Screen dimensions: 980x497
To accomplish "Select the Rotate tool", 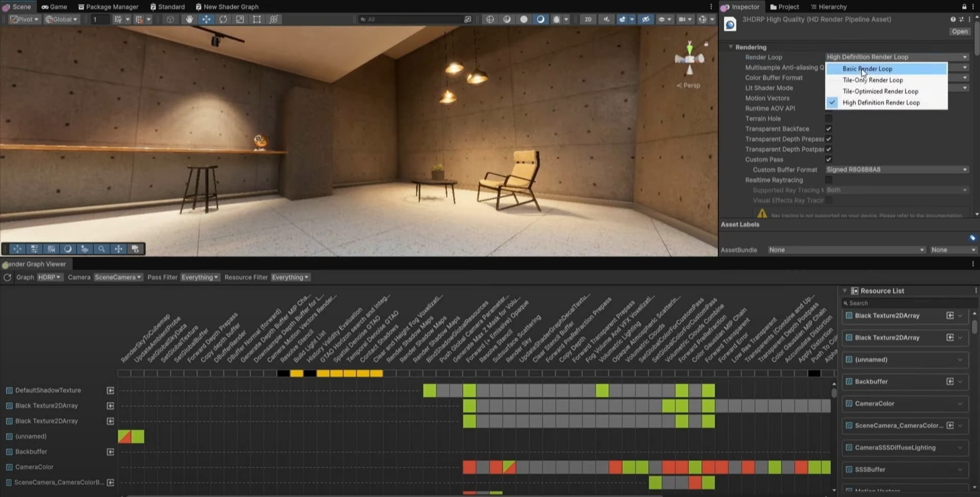I will point(224,19).
